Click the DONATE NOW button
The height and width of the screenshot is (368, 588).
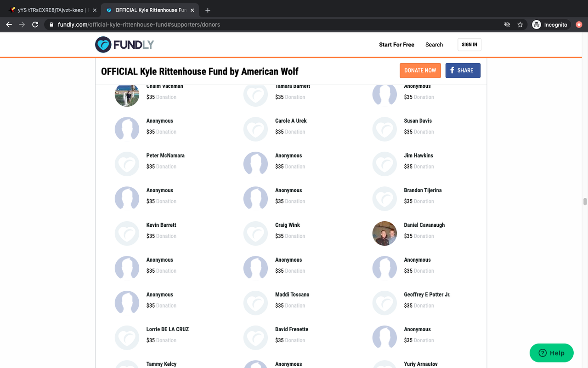click(x=420, y=70)
